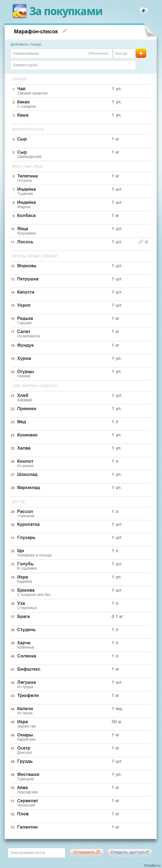Viewport: 162px width, 868px height.
Task: Edit list title with pencil icon
Action: [x=65, y=31]
